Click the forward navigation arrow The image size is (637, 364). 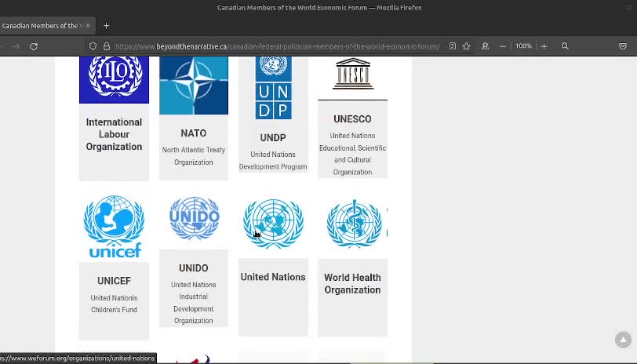(16, 46)
